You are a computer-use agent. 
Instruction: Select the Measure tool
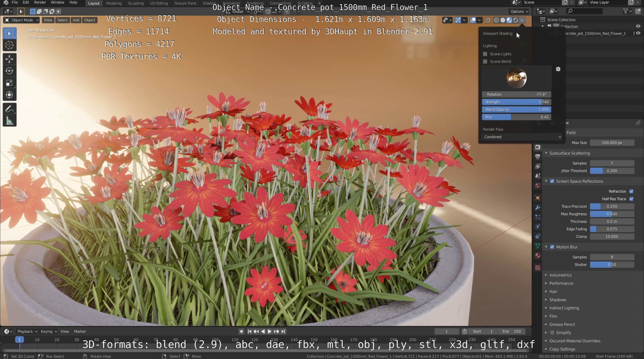pyautogui.click(x=10, y=121)
